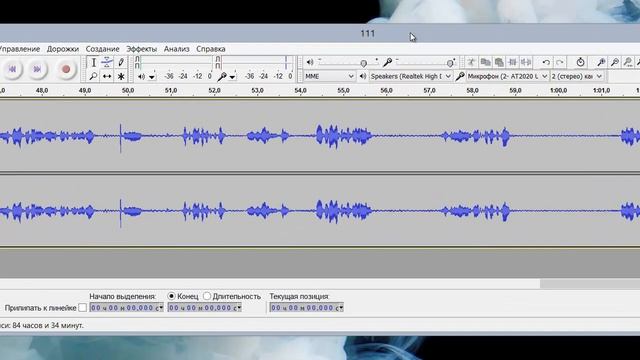The image size is (640, 360).
Task: Click the 55,0 mark on timeline ruler
Action: [343, 91]
